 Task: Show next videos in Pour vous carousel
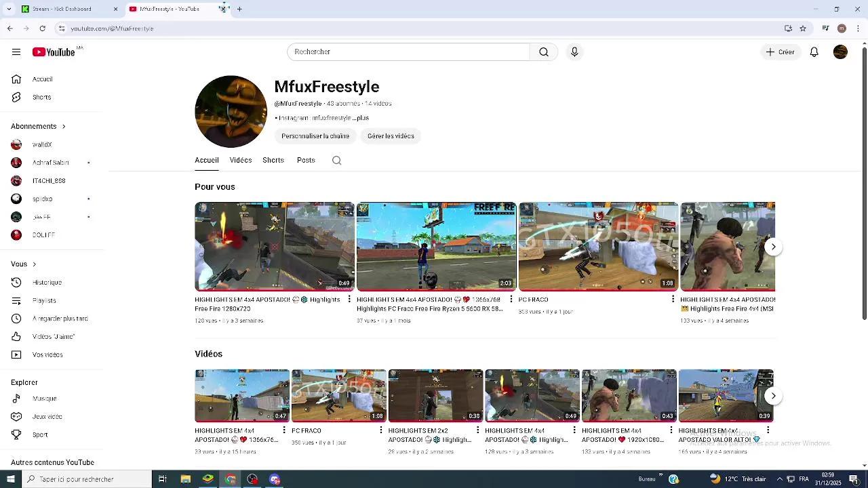(773, 247)
